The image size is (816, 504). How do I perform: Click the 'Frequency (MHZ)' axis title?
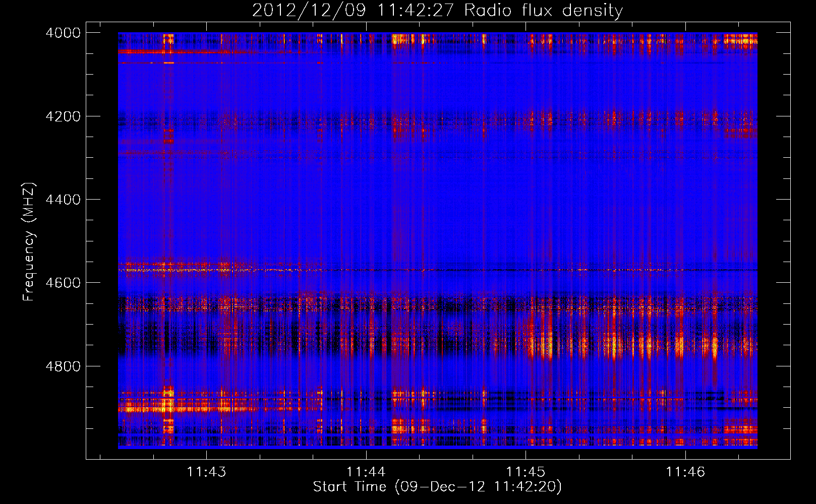(29, 241)
